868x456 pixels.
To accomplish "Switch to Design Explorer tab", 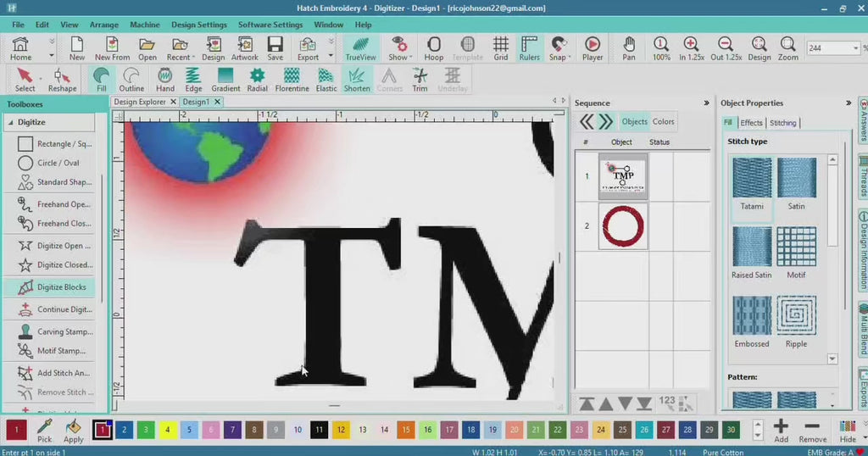I will coord(140,102).
